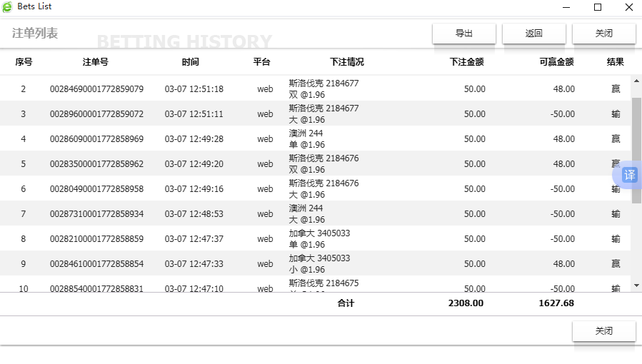Viewport: 642px width, 364px height.
Task: Click bet detail 澳洲 244 单 @1.96
Action: (x=306, y=138)
